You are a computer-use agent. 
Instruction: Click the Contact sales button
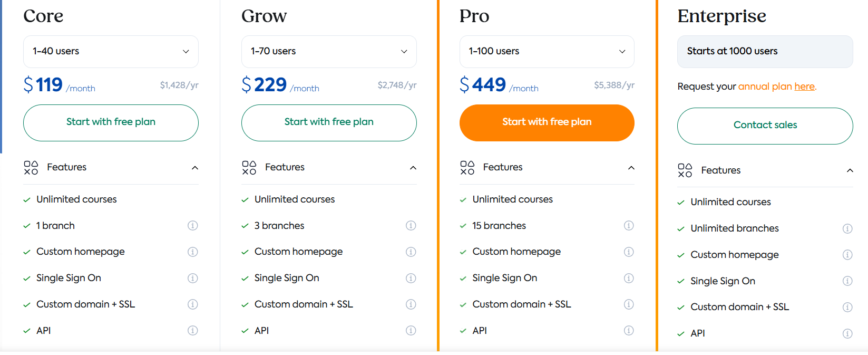pyautogui.click(x=765, y=126)
